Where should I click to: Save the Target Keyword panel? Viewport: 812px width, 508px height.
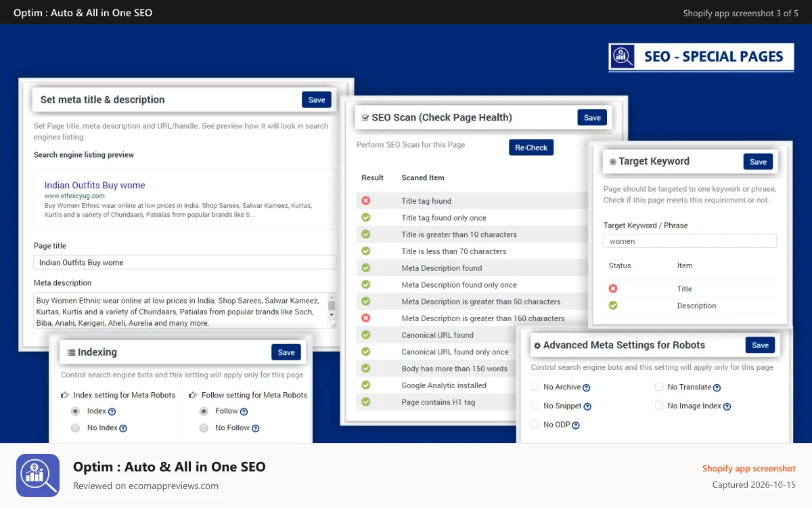click(759, 161)
